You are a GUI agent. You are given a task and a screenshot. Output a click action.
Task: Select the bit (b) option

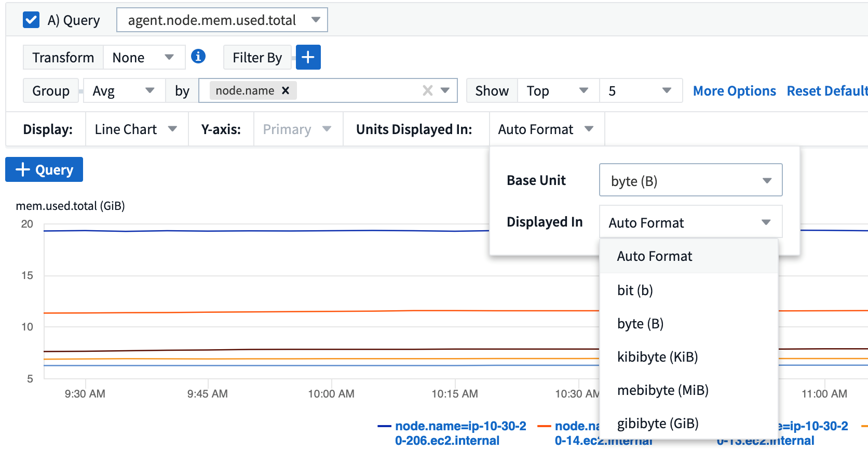tap(635, 290)
